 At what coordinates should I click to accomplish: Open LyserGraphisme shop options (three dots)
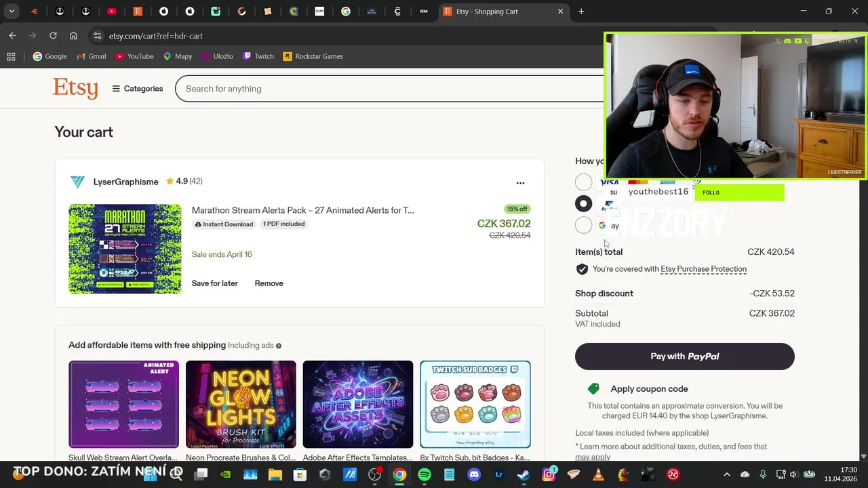[520, 183]
